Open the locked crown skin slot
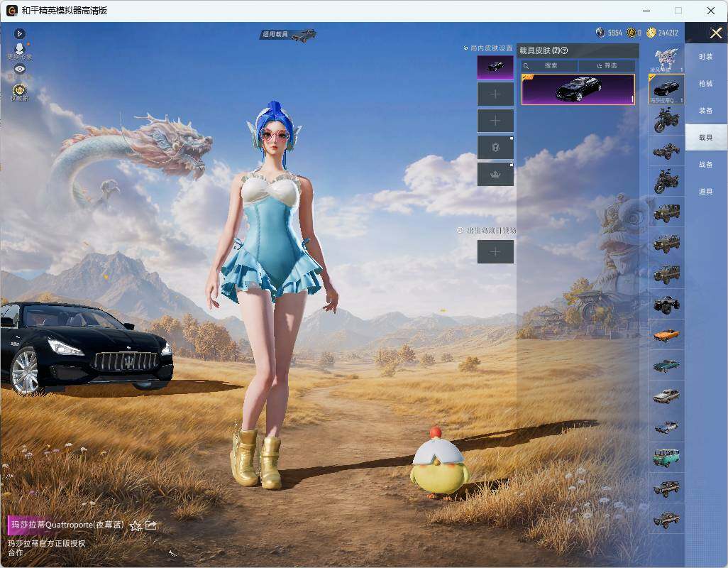 tap(495, 174)
